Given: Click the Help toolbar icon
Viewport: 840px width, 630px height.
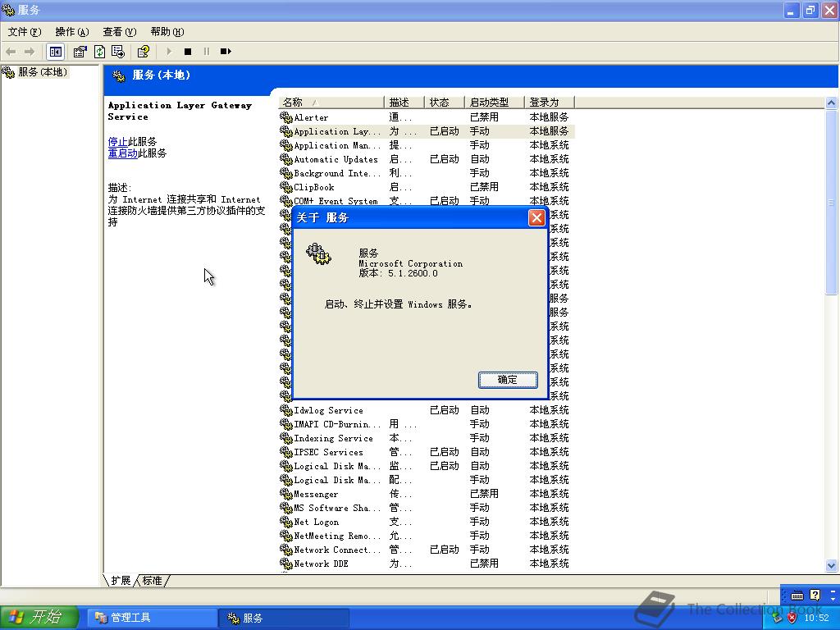Looking at the screenshot, I should point(143,52).
